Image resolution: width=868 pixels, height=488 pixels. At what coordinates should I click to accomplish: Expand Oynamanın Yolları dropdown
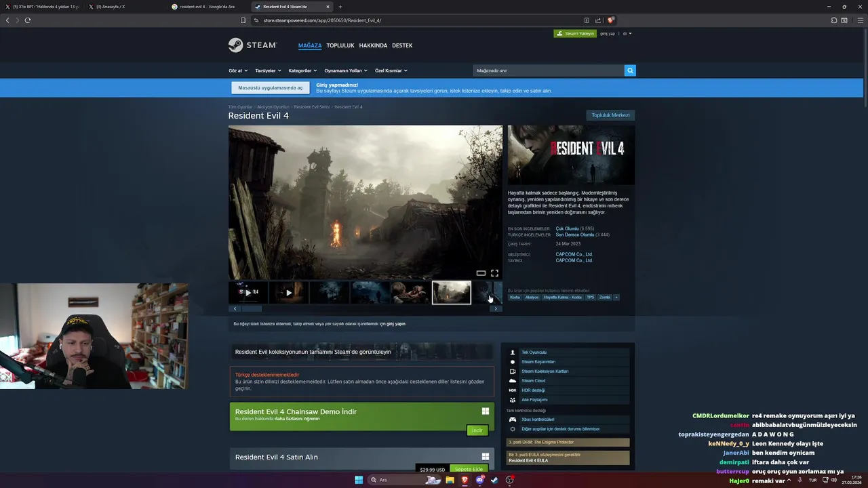pyautogui.click(x=346, y=70)
